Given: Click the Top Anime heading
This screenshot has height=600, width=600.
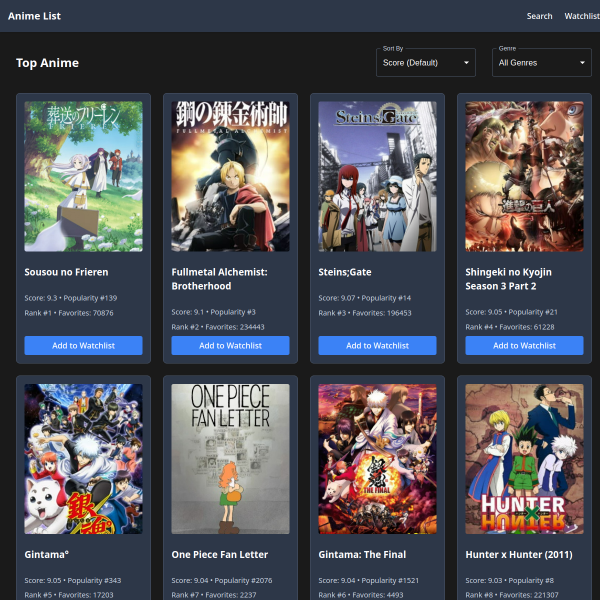Looking at the screenshot, I should (47, 63).
